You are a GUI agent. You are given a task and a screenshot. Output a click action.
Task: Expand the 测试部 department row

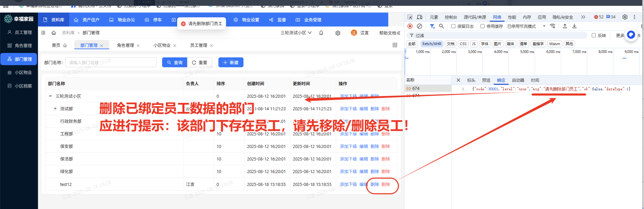click(55, 109)
